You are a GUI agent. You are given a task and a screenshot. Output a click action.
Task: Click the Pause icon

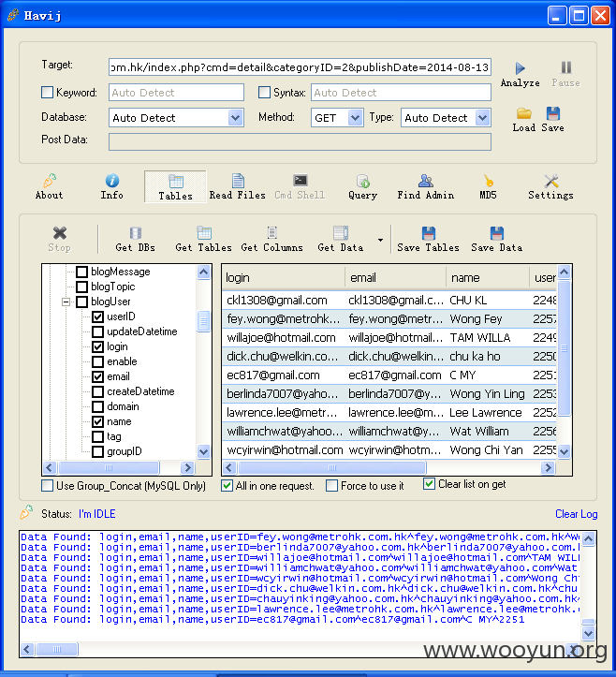566,67
